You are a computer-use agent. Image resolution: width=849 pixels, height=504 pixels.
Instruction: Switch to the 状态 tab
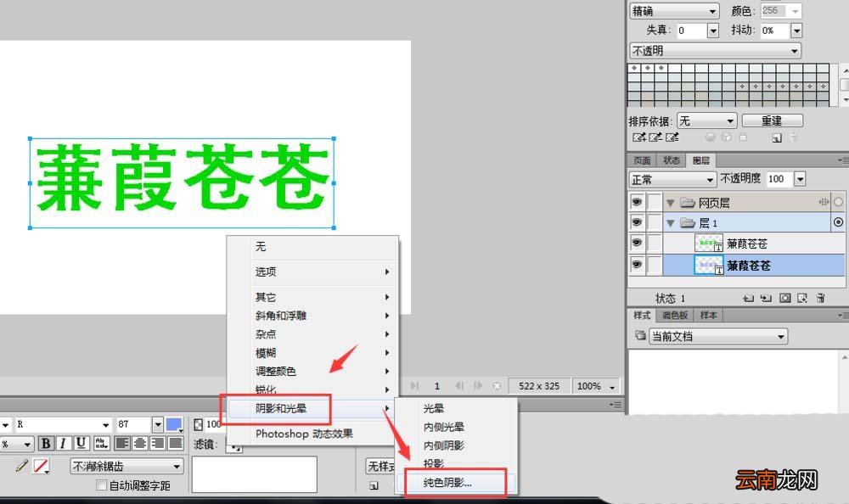tap(672, 160)
